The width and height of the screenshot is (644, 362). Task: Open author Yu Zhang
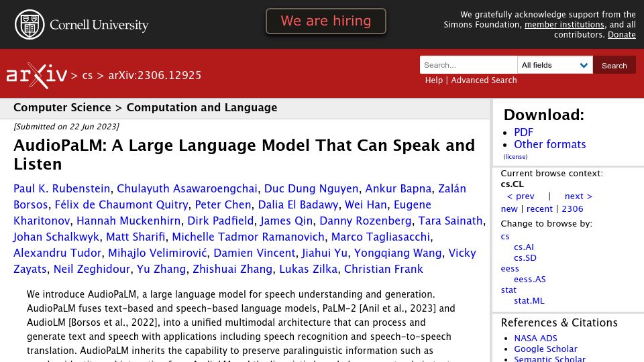[161, 269]
